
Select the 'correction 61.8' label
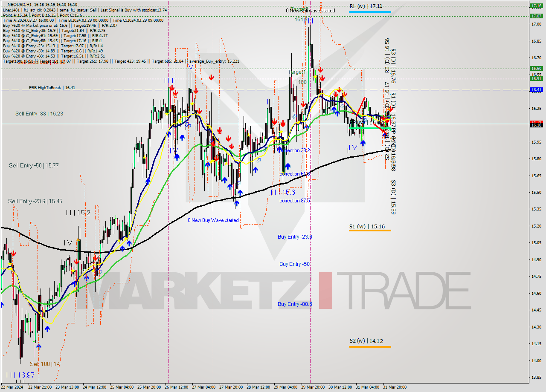coord(295,174)
